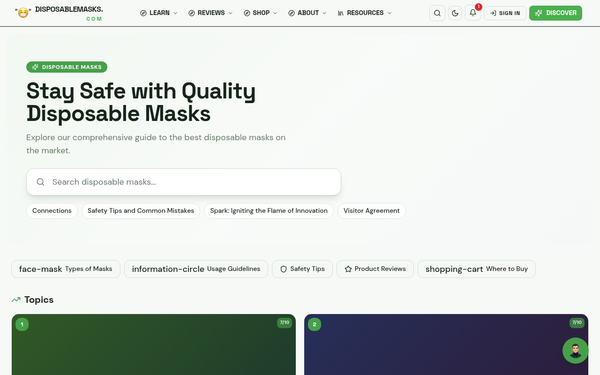The image size is (600, 375).
Task: Expand the Learn dropdown chevron
Action: pyautogui.click(x=175, y=13)
